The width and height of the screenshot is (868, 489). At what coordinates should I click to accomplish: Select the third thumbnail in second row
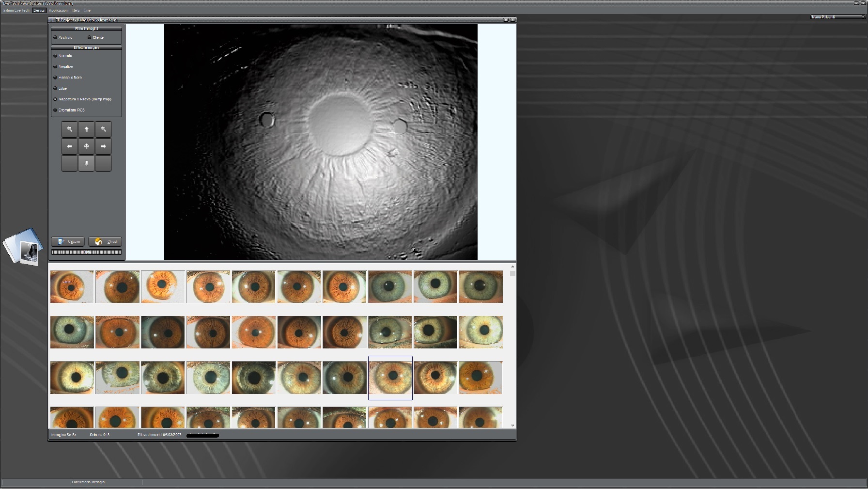[x=163, y=332]
